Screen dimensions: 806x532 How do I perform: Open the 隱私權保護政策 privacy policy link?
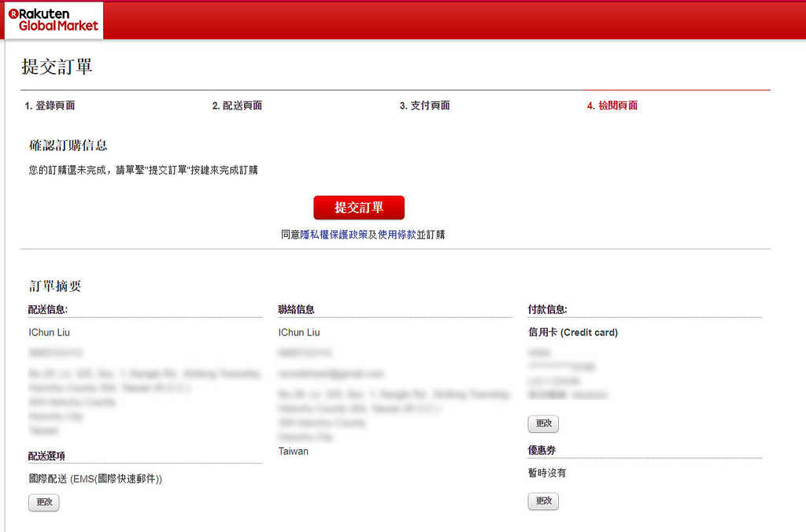point(334,235)
